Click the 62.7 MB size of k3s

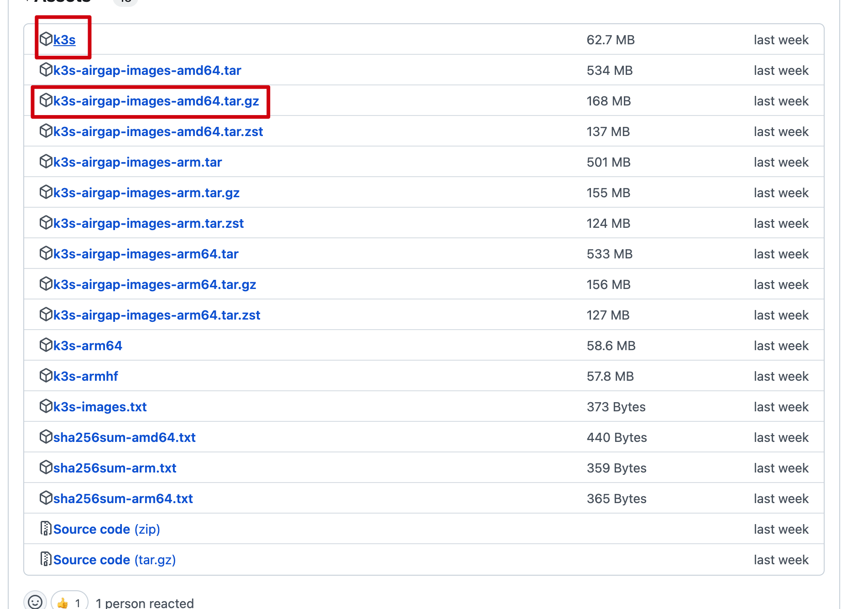[x=611, y=40]
